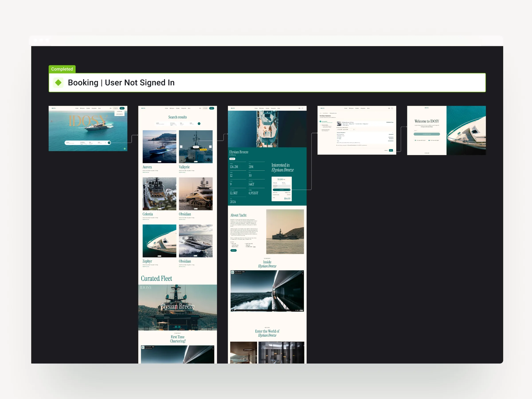Click Book Now under Elysian Breeze title
The width and height of the screenshot is (532, 399).
(x=232, y=159)
